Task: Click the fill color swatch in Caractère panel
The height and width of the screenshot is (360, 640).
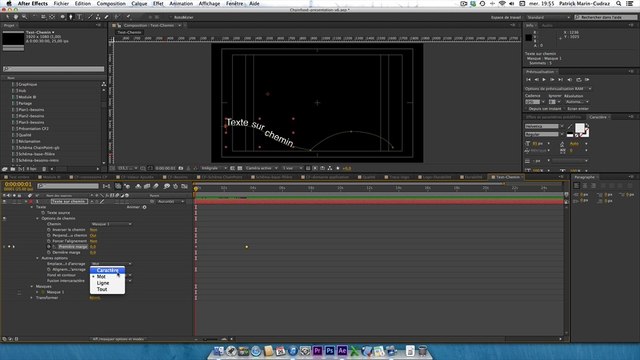Action: click(579, 128)
